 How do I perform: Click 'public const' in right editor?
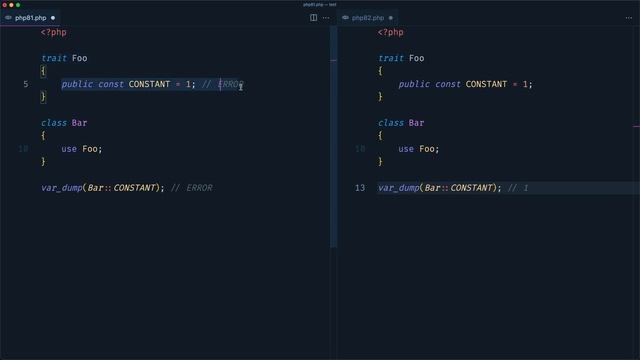coord(429,84)
